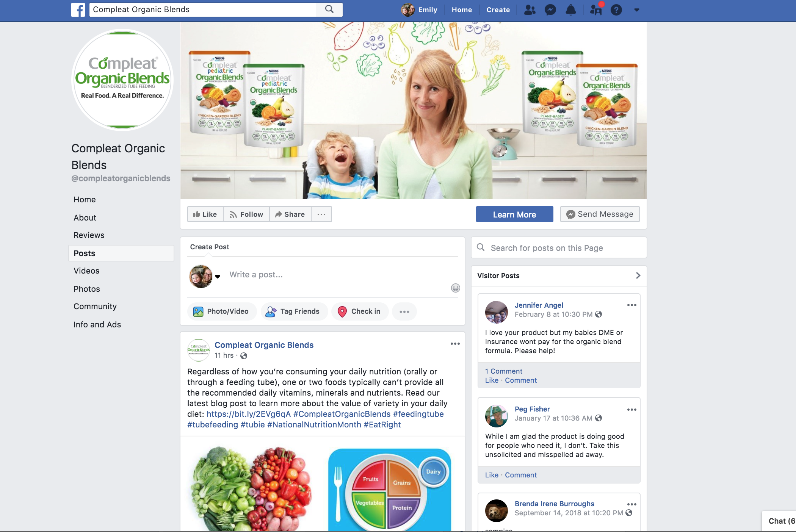The height and width of the screenshot is (532, 796).
Task: Open the bit.ly link in the post
Action: (249, 414)
